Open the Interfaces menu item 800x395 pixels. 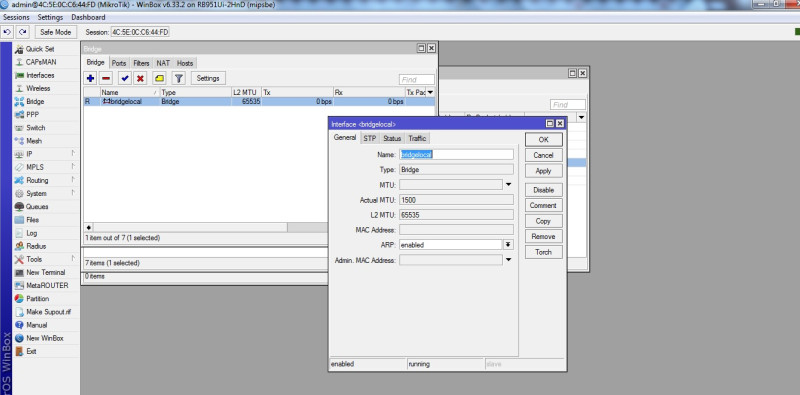pyautogui.click(x=40, y=75)
